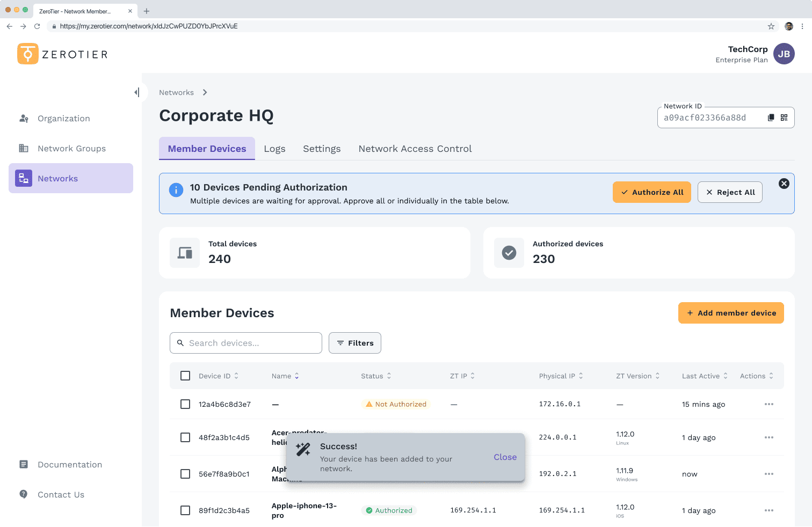
Task: Toggle the select-all devices checkbox
Action: (185, 376)
